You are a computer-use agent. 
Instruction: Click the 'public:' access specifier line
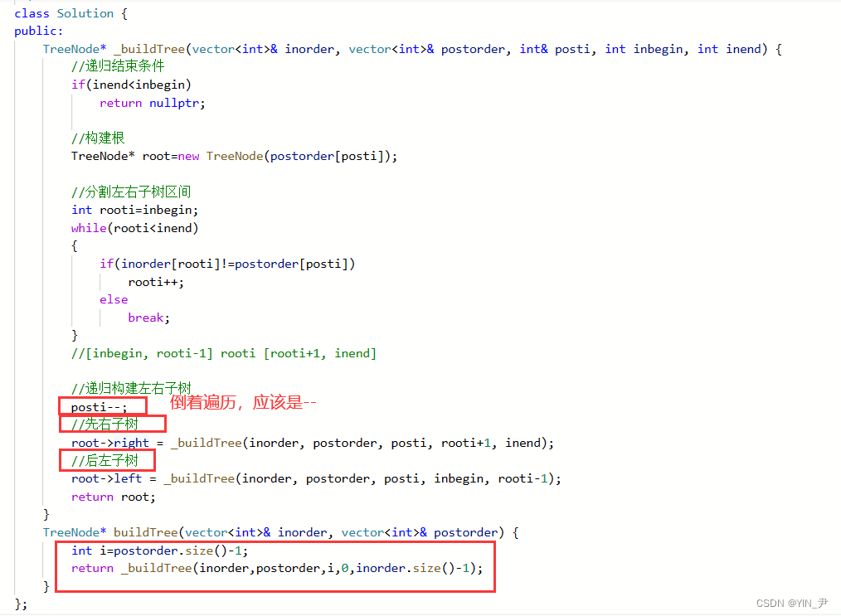39,32
